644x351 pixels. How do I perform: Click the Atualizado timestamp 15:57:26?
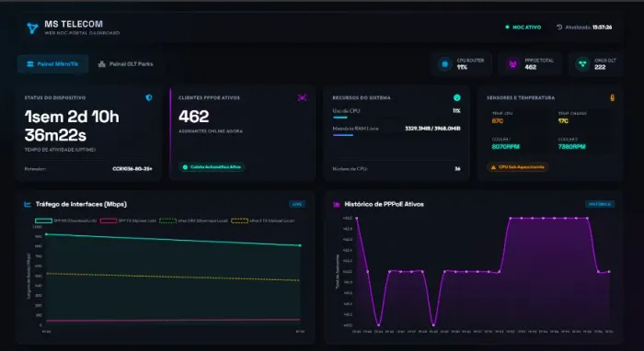tap(602, 27)
